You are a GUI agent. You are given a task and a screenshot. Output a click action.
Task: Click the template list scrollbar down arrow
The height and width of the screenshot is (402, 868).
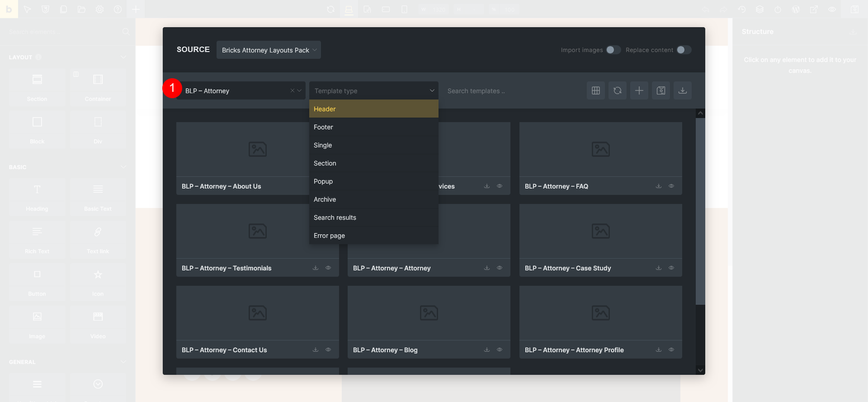coord(700,371)
